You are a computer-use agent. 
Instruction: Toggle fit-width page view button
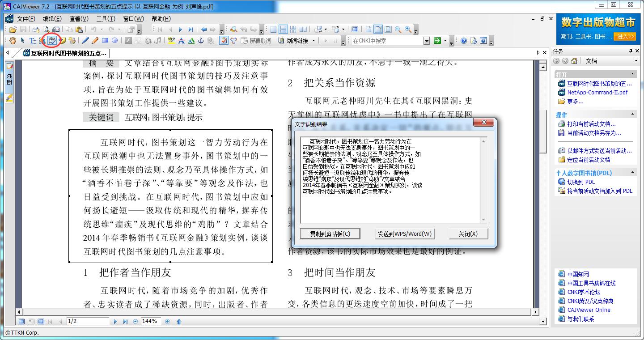[378, 30]
